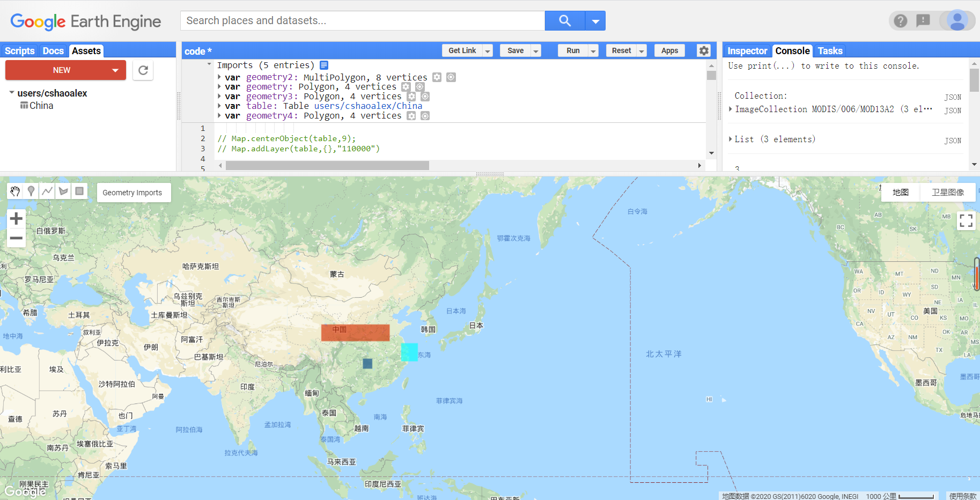
Task: Expand the geometry3 import entry
Action: (220, 96)
